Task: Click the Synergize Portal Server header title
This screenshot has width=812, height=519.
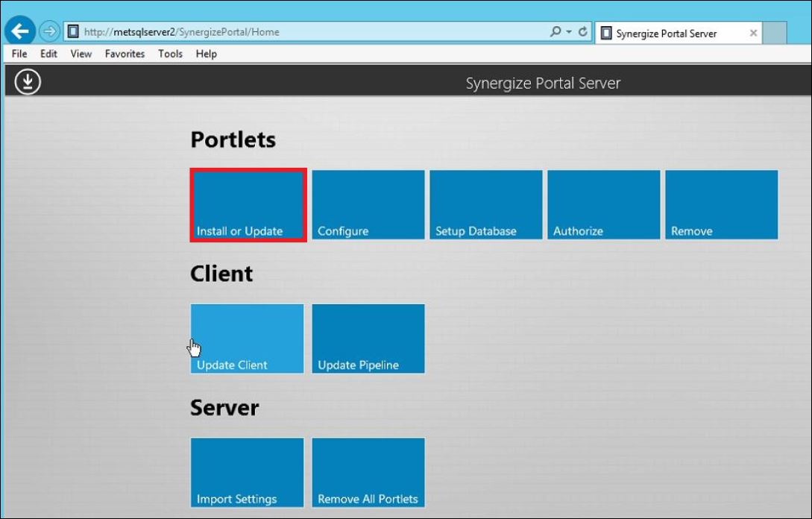Action: click(x=543, y=84)
